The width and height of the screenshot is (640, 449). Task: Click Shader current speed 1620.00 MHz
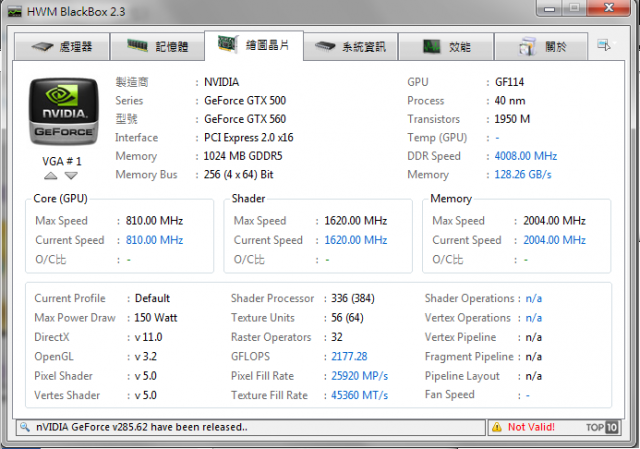pos(356,240)
